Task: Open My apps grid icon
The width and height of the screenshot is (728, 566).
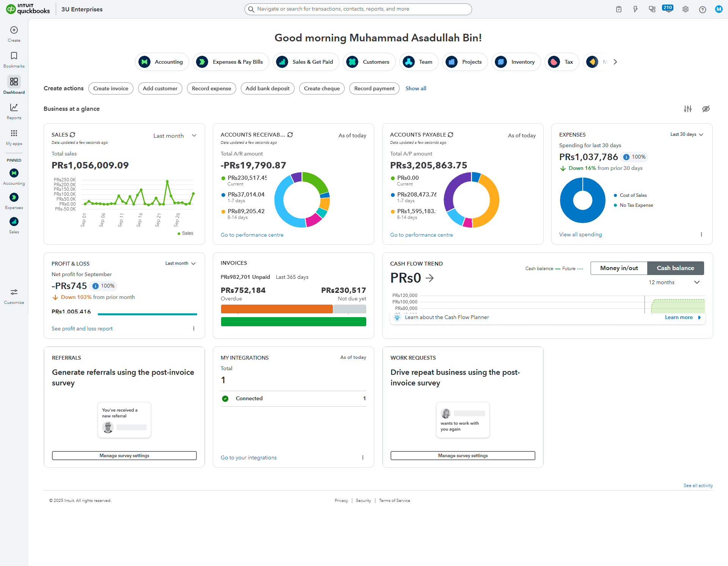Action: coord(14,134)
